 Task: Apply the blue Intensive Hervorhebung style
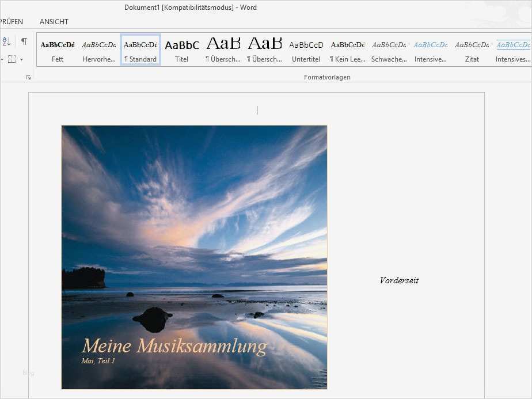click(431, 50)
